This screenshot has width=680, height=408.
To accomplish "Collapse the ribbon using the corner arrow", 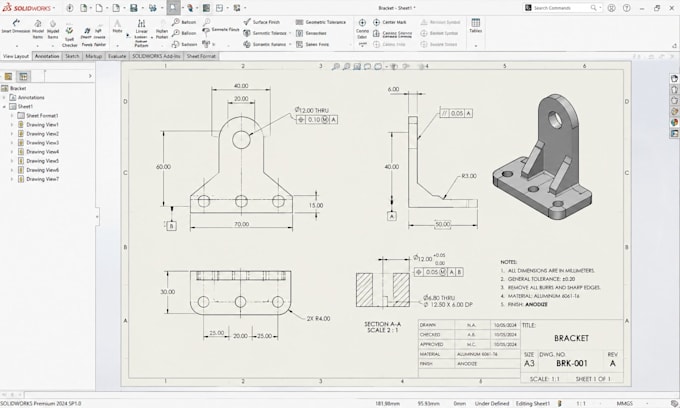I will [x=674, y=46].
